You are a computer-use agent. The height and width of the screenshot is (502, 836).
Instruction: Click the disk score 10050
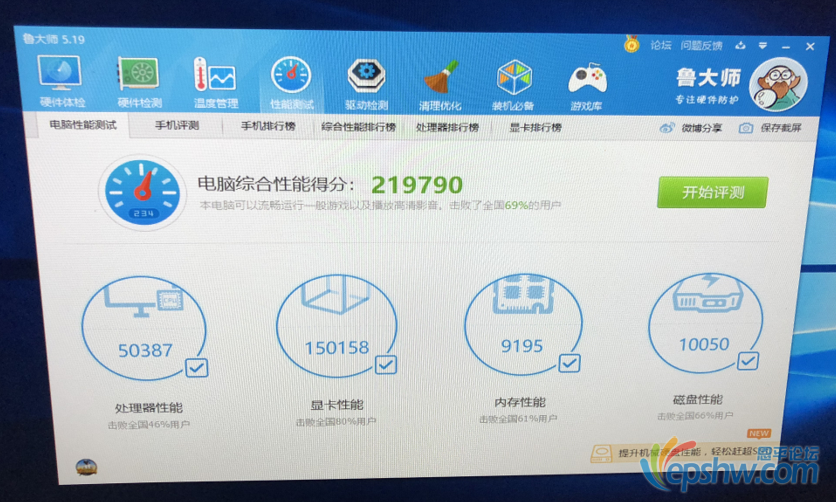(704, 344)
